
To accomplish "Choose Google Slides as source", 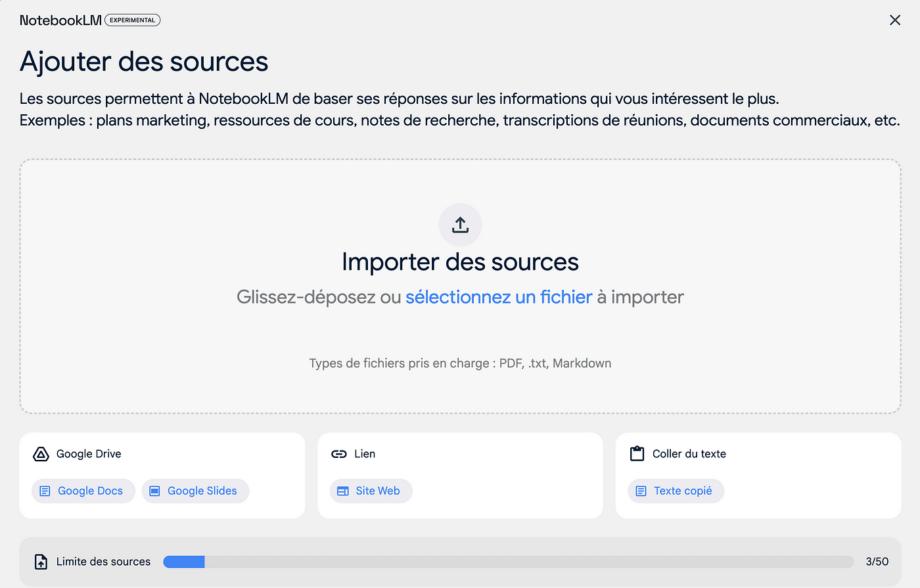I will [x=195, y=491].
